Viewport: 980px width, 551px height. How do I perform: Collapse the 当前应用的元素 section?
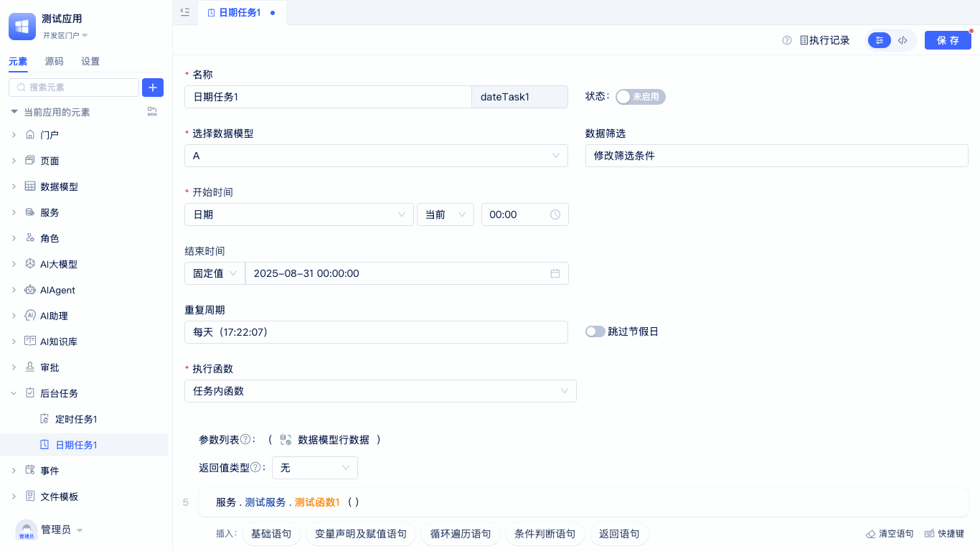pos(14,112)
